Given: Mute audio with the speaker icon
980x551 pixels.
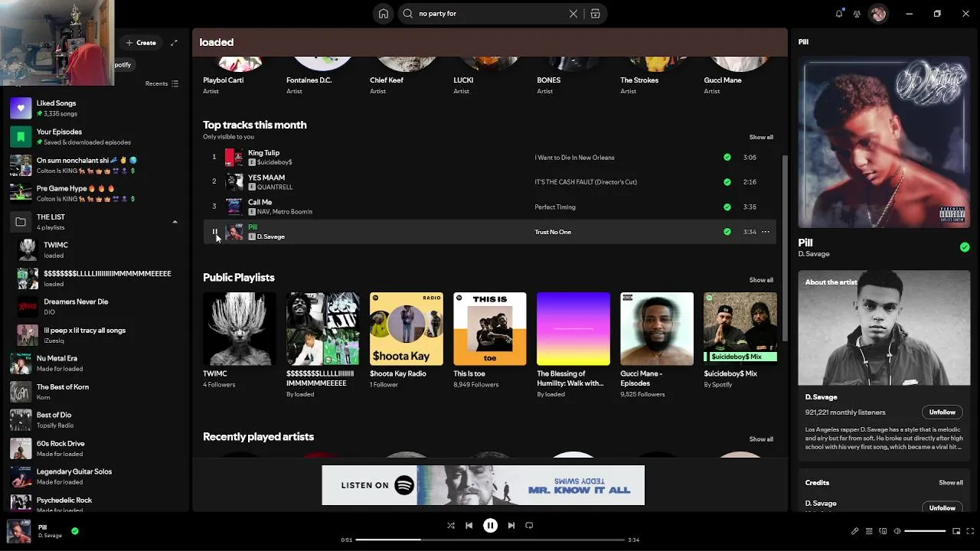Looking at the screenshot, I should pyautogui.click(x=897, y=531).
